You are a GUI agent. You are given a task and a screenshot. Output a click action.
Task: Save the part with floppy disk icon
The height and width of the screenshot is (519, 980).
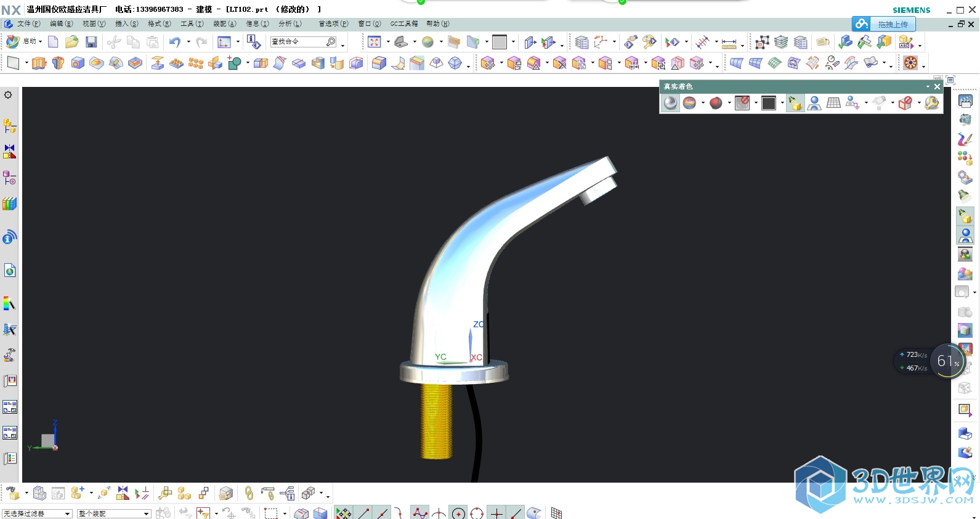click(x=91, y=42)
